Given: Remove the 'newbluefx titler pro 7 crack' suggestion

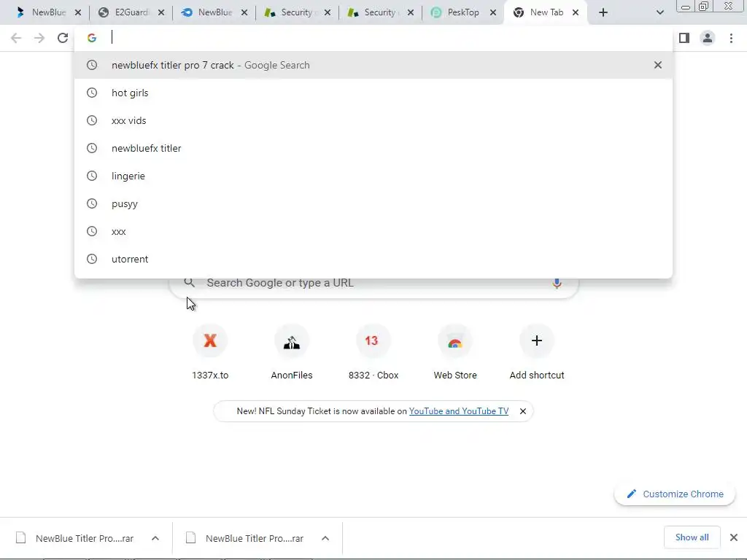Looking at the screenshot, I should click(658, 65).
